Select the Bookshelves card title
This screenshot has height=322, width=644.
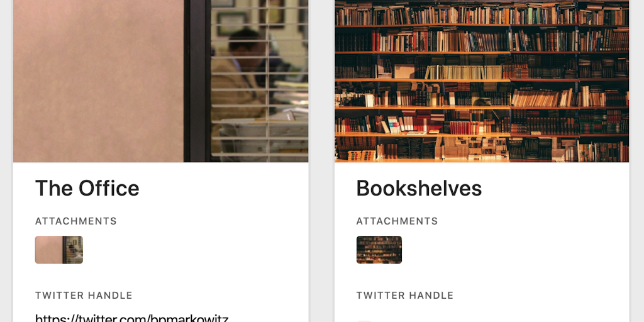419,189
